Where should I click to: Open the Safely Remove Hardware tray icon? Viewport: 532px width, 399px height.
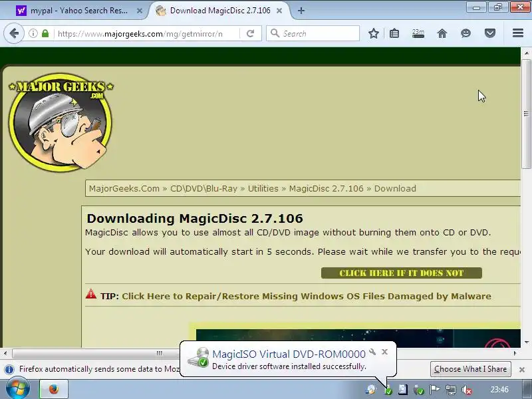click(x=419, y=390)
